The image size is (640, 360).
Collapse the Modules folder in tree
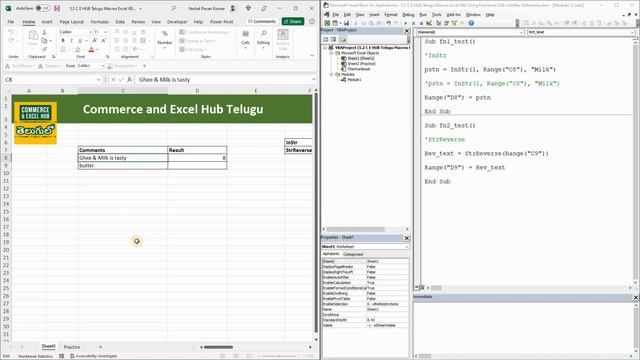(331, 75)
